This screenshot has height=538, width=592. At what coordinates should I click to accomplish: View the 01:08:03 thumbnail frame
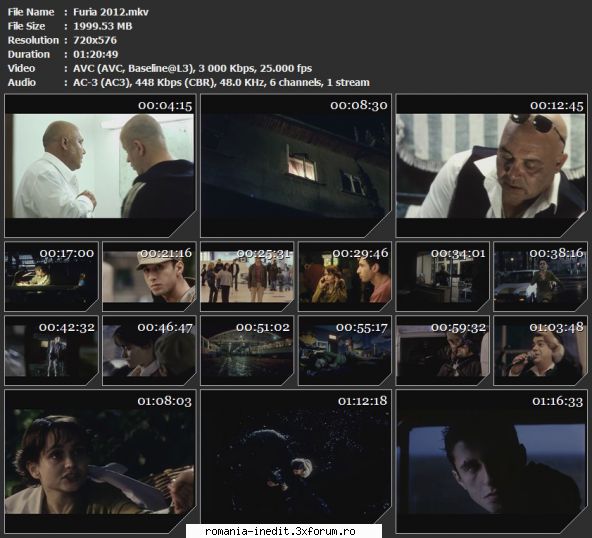(x=100, y=461)
